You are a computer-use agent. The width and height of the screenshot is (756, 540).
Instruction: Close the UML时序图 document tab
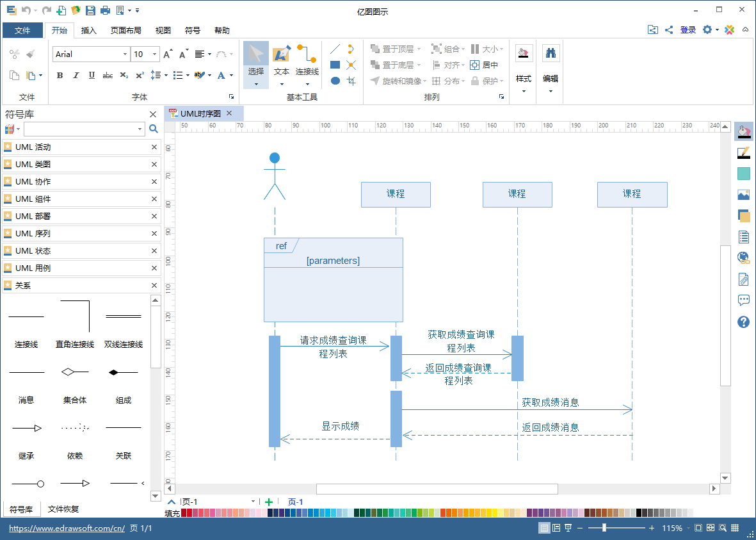(x=230, y=113)
